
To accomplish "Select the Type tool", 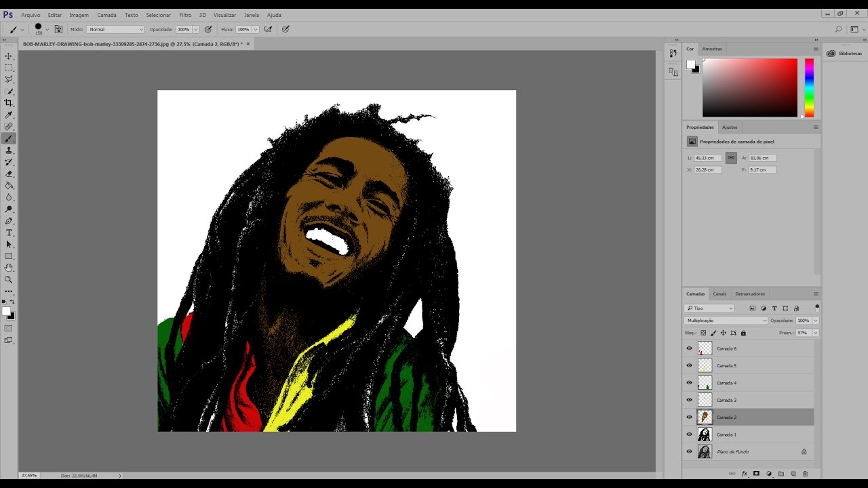I will pyautogui.click(x=9, y=232).
